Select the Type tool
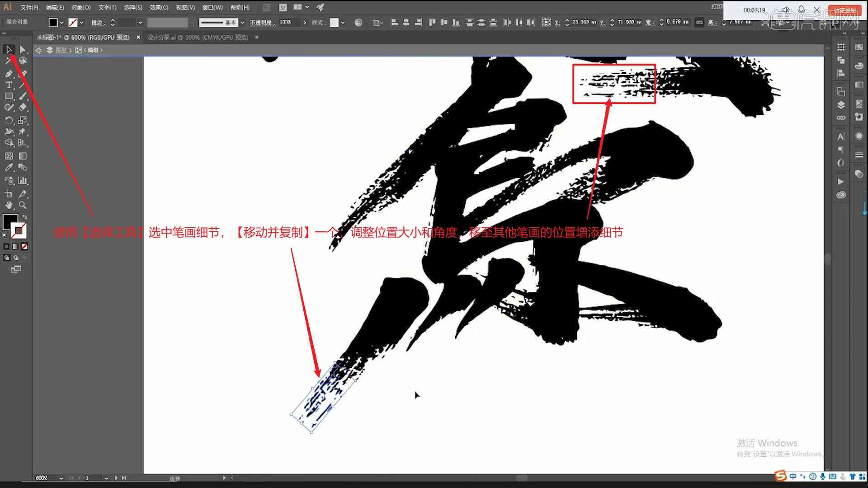The width and height of the screenshot is (868, 488). (9, 85)
